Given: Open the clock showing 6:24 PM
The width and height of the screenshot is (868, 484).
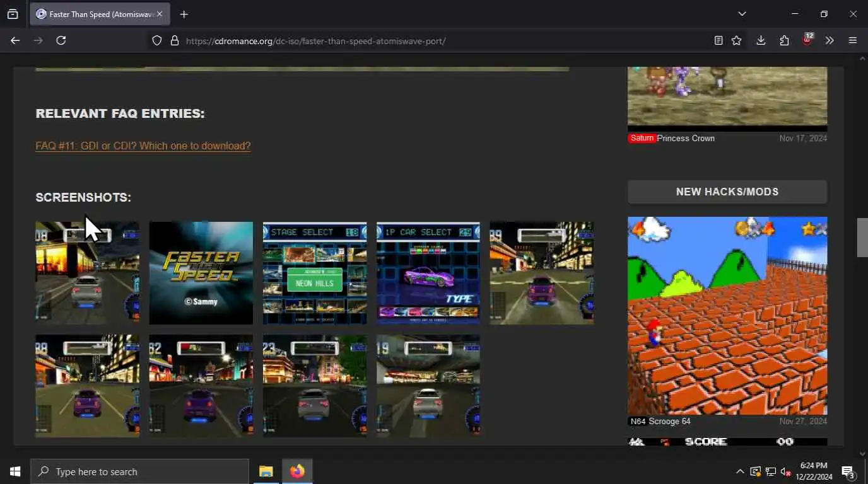Looking at the screenshot, I should point(814,471).
